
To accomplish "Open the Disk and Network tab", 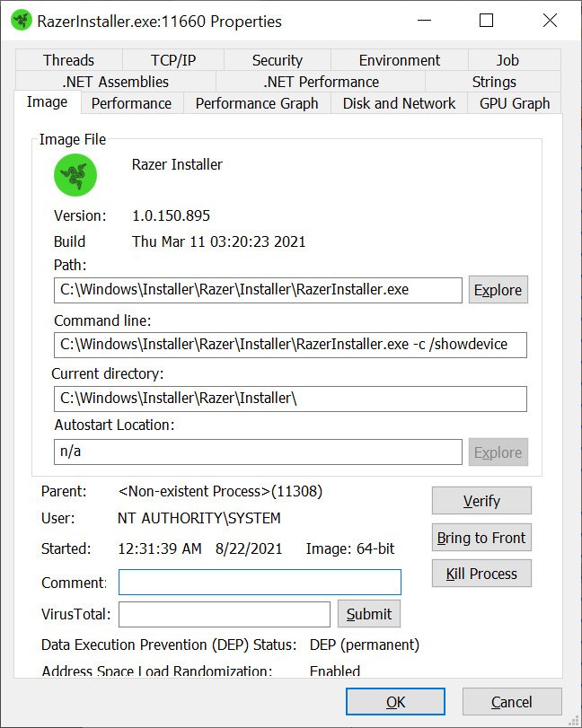I will pos(399,103).
